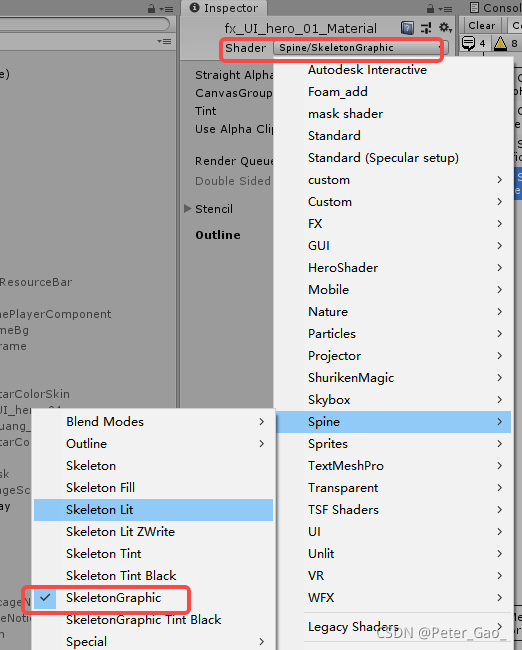Click the Console Clear button
This screenshot has width=522, height=650.
point(481,26)
